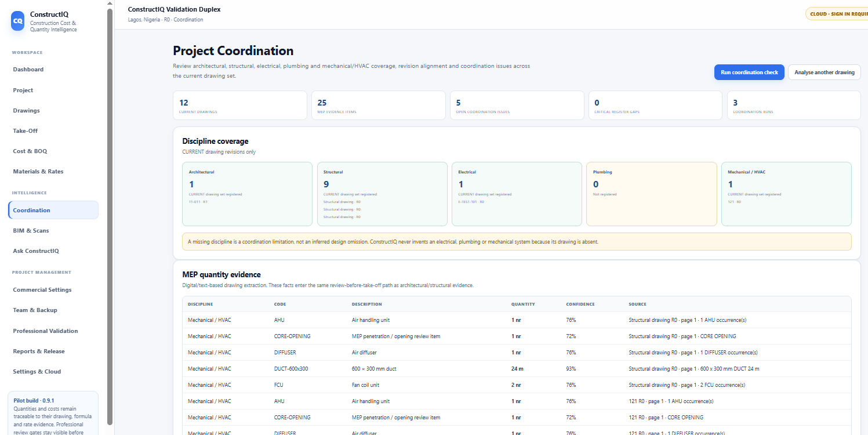Image resolution: width=868 pixels, height=435 pixels.
Task: Click the Confidence column header
Action: coord(580,304)
